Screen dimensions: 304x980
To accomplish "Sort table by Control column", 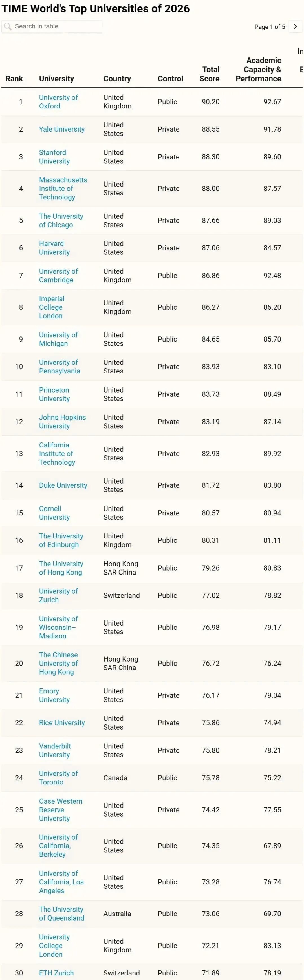I will click(170, 79).
